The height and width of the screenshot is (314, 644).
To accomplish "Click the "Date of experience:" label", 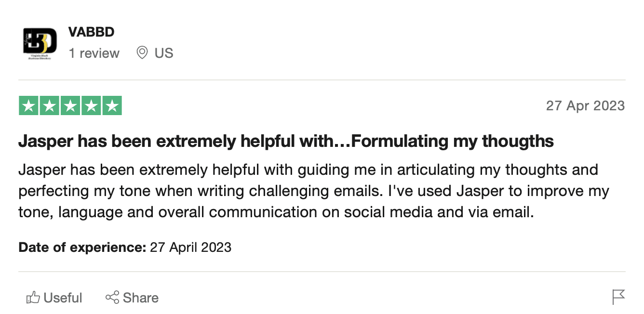I will tap(82, 248).
